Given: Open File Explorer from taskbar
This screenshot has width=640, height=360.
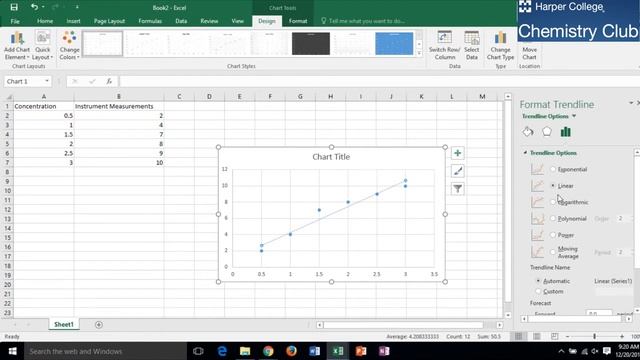Looking at the screenshot, I should (x=245, y=351).
